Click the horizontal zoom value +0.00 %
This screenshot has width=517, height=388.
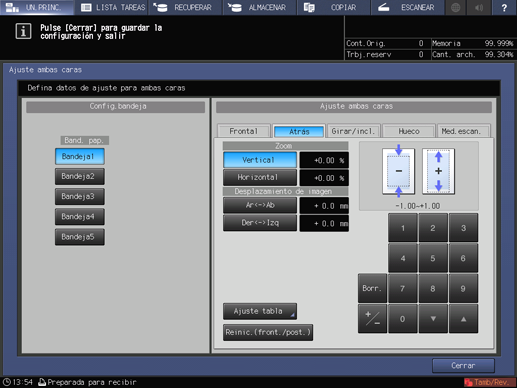[324, 178]
